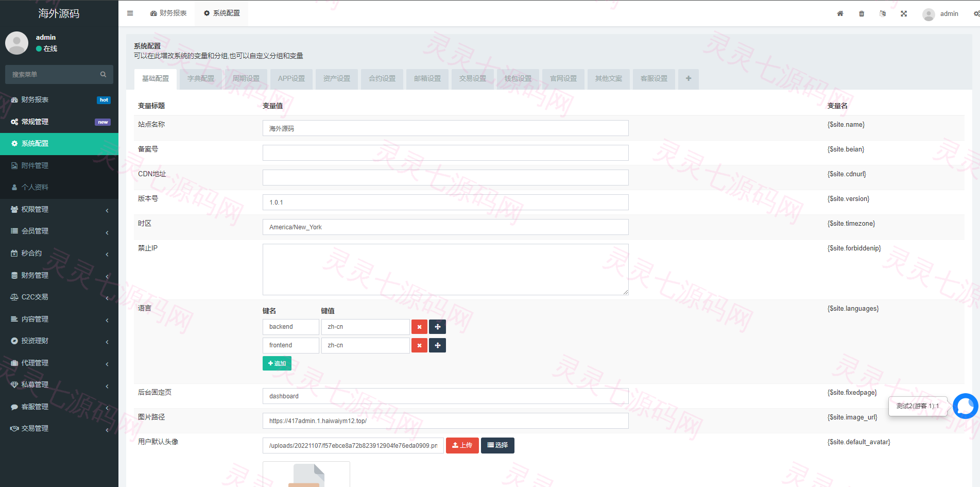Image resolution: width=980 pixels, height=487 pixels.
Task: Expand the 会员管理 menu
Action: click(x=59, y=231)
